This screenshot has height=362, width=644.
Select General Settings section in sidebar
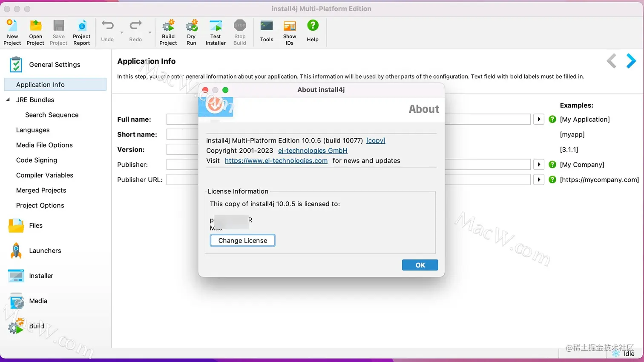(55, 65)
